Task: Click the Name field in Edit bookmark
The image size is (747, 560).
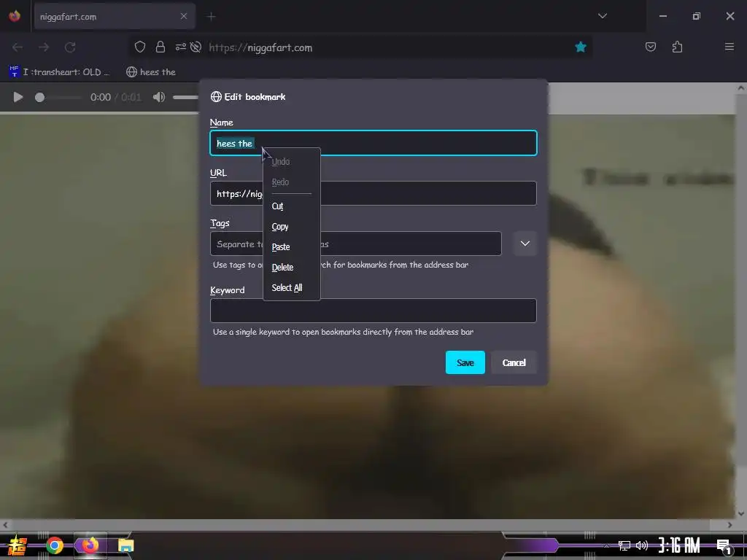Action: click(373, 143)
